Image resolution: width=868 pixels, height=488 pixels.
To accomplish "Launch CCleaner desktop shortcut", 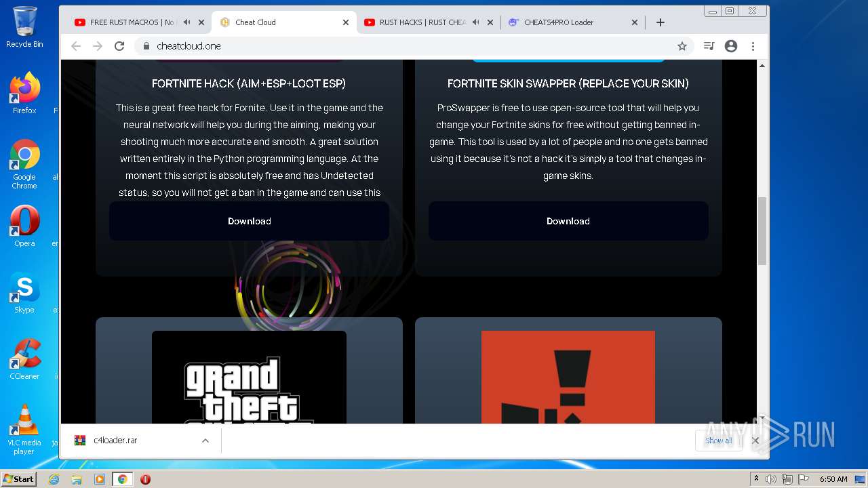I will [x=24, y=359].
